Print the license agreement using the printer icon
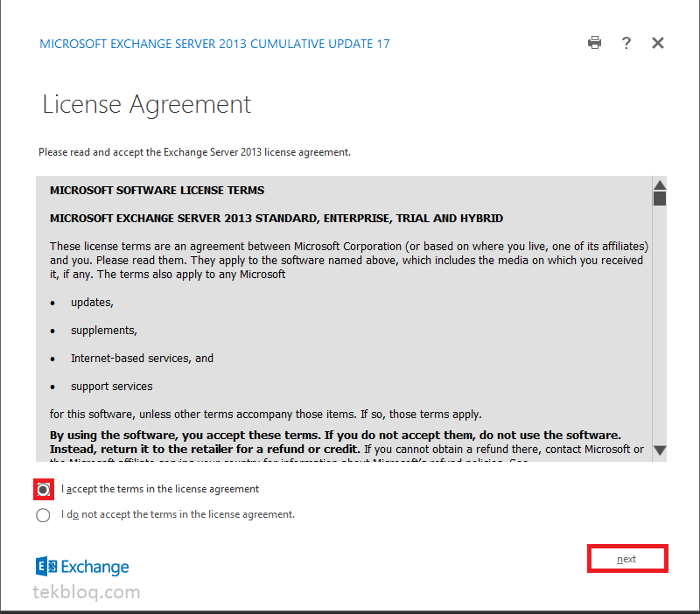The image size is (700, 614). (594, 43)
